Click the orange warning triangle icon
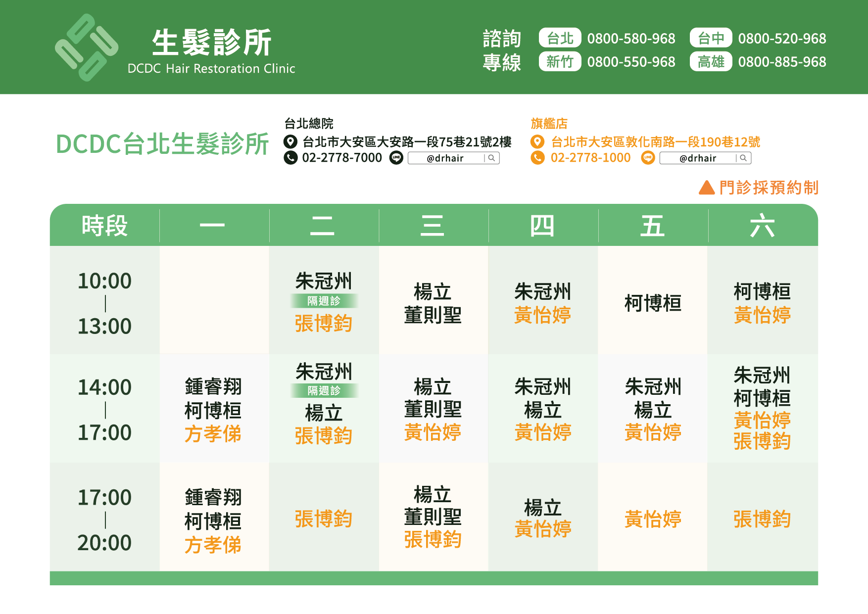868x614 pixels. click(x=706, y=188)
